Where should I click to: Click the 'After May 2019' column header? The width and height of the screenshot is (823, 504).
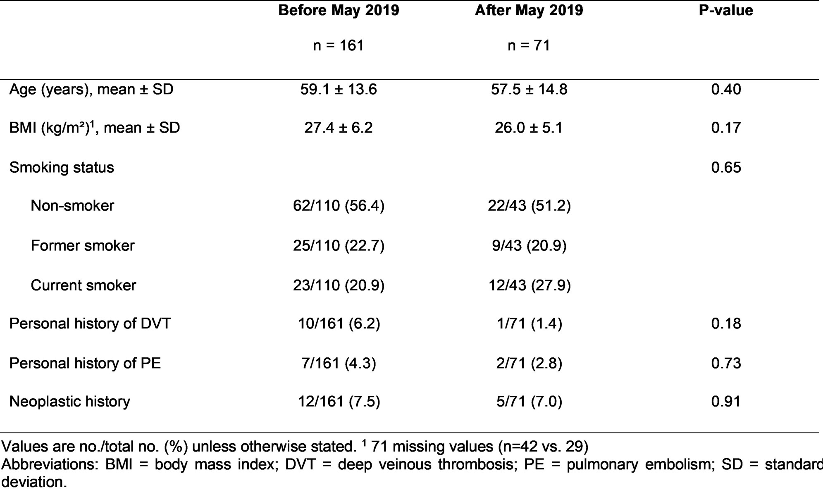pyautogui.click(x=529, y=10)
